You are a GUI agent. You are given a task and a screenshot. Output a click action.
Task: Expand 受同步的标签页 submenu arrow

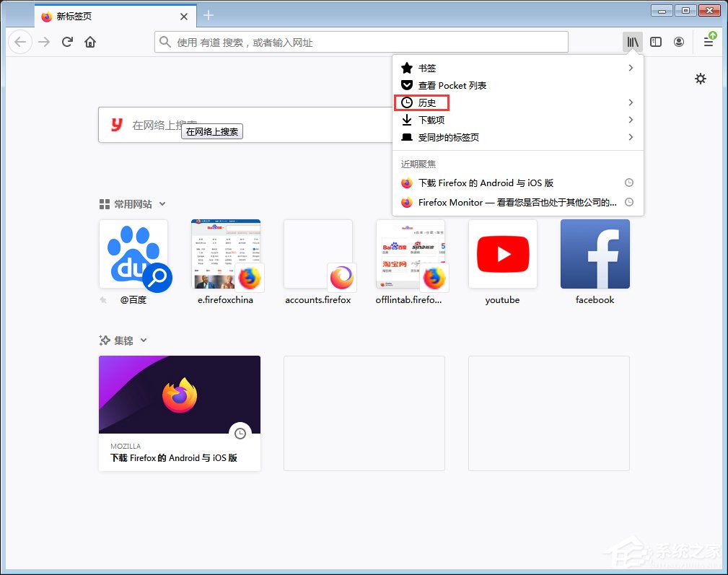(x=631, y=137)
